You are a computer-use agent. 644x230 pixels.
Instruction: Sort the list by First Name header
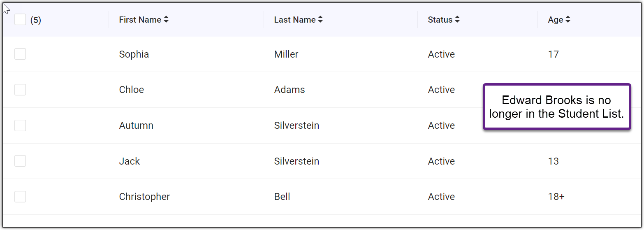140,20
